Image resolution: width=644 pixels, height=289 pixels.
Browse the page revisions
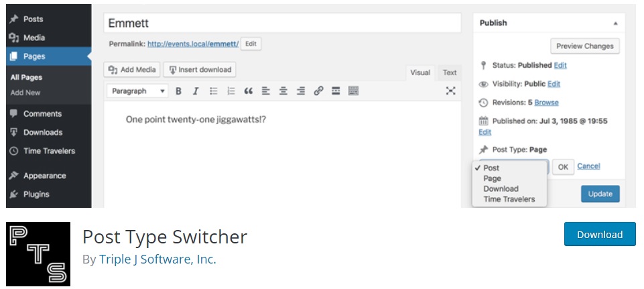click(546, 103)
